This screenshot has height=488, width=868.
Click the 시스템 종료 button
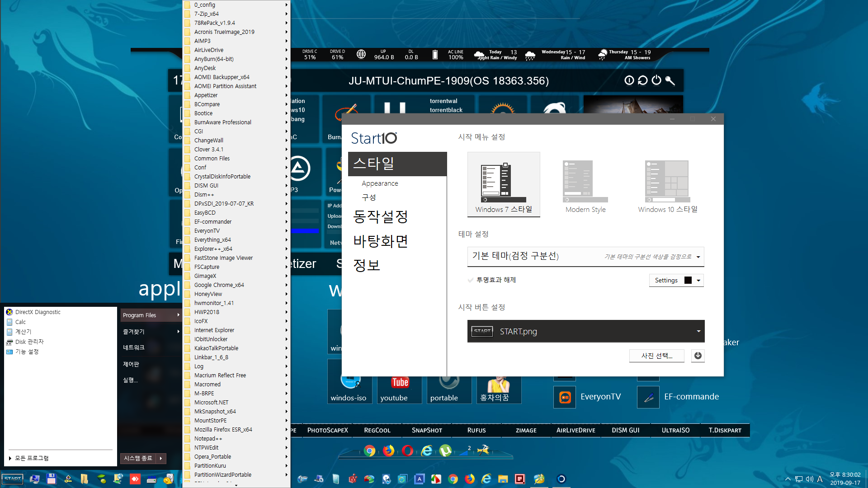pyautogui.click(x=138, y=458)
